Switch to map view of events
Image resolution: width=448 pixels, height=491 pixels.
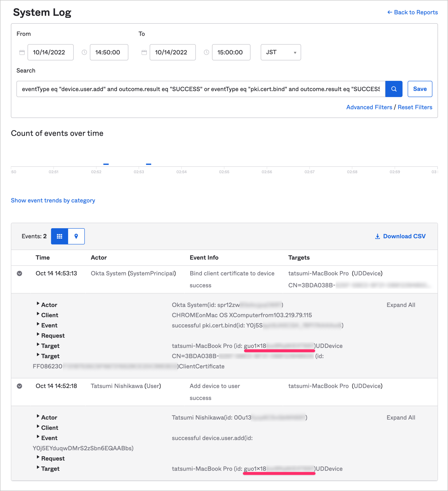[76, 236]
